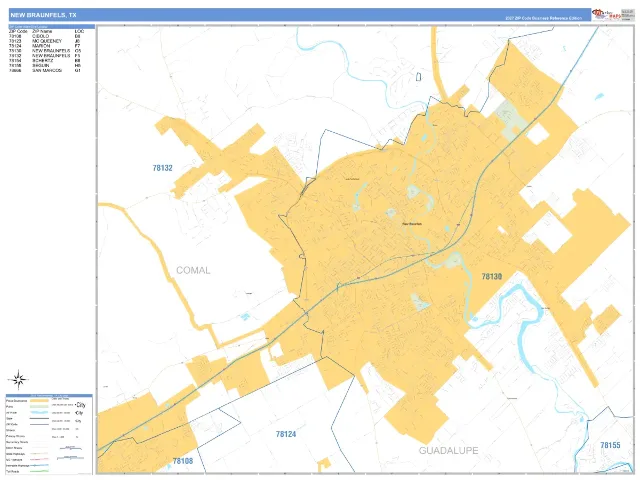Select the 78132 NEW BRAUNFELS index row
640x480 pixels.
tap(45, 56)
